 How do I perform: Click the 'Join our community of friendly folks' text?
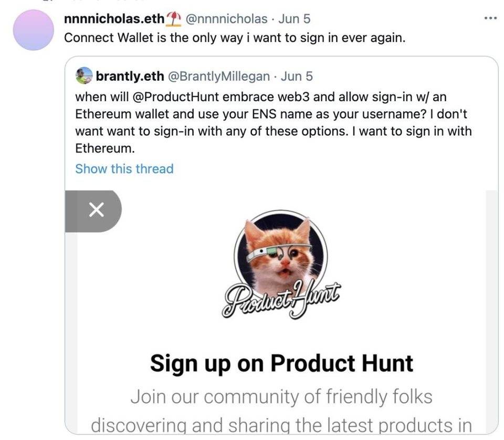(281, 396)
